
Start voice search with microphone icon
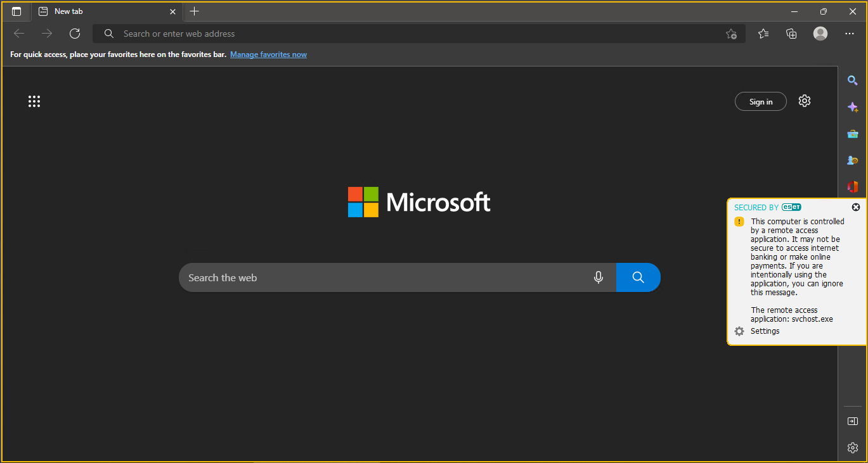coord(599,277)
